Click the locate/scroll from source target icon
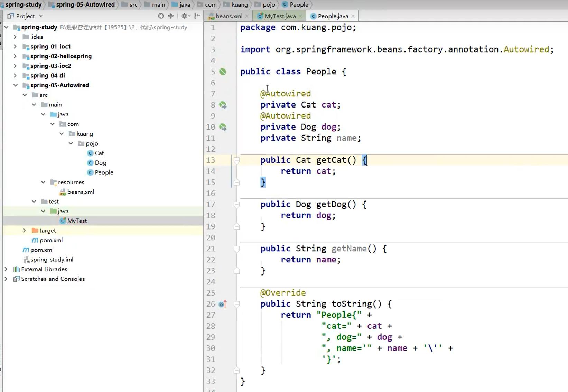Viewport: 568px width, 392px height. click(x=161, y=16)
